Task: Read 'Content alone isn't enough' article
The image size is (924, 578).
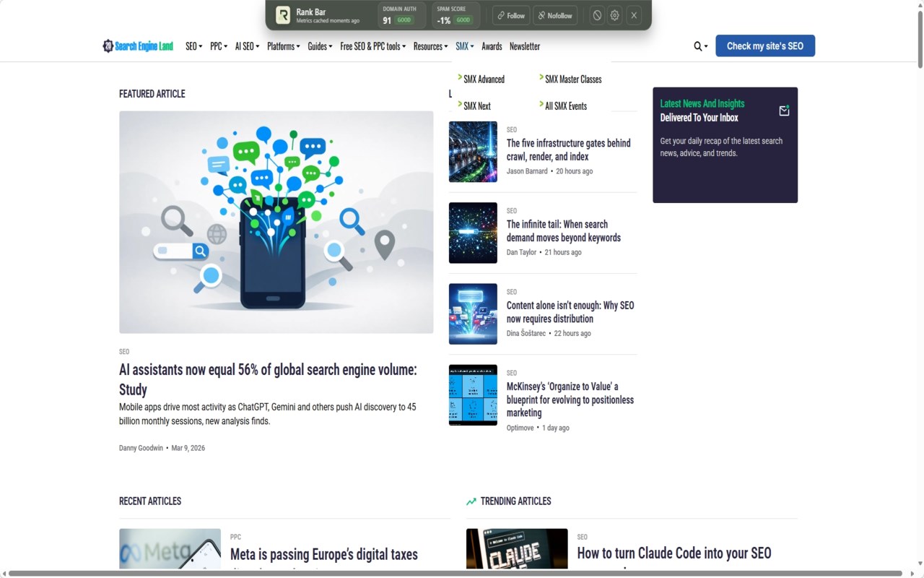Action: [x=570, y=311]
